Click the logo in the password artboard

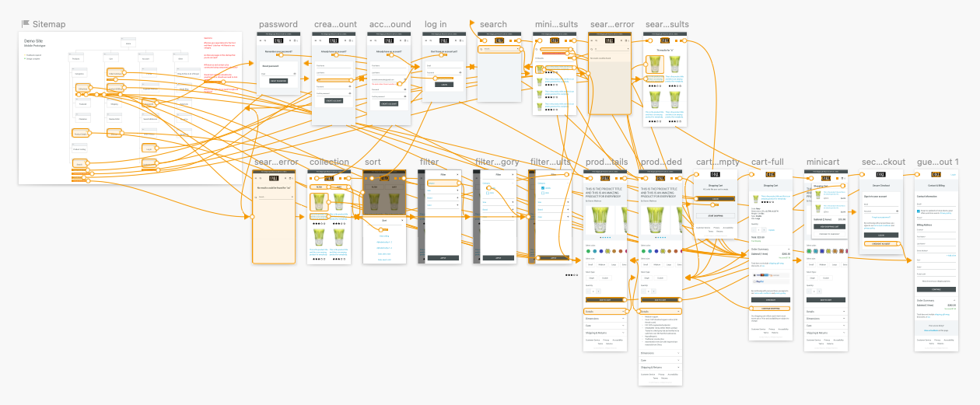(278, 40)
